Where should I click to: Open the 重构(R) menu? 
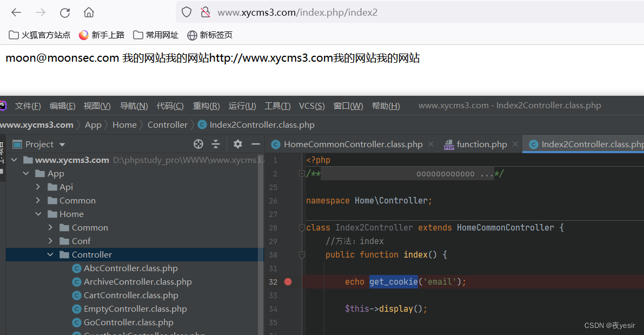[206, 106]
